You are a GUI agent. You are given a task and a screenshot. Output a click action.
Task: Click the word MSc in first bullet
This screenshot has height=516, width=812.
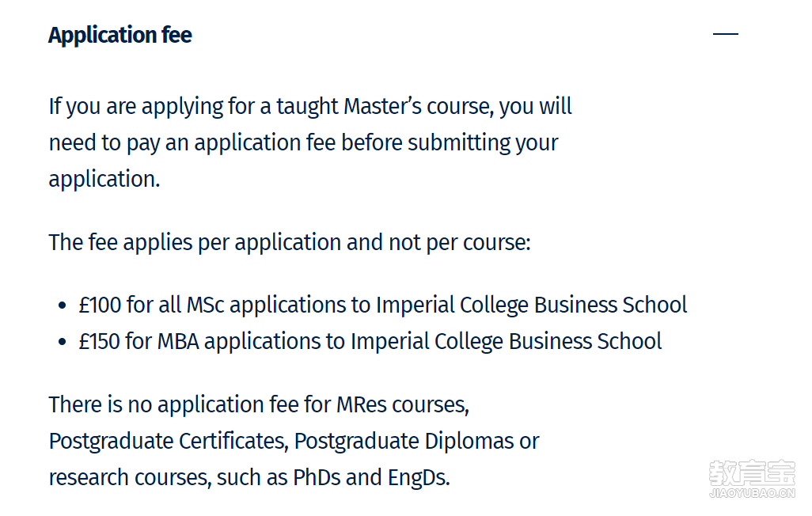[205, 305]
